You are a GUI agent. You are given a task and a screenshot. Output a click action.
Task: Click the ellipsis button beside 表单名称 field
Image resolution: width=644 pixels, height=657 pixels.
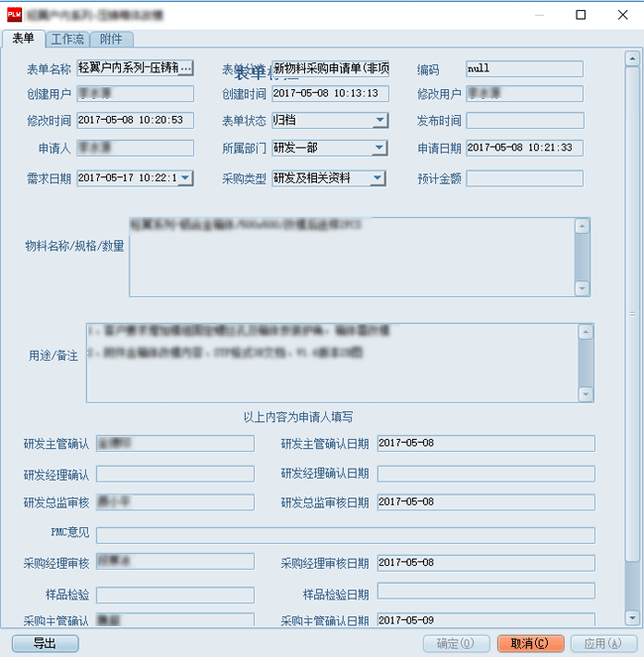pos(184,69)
